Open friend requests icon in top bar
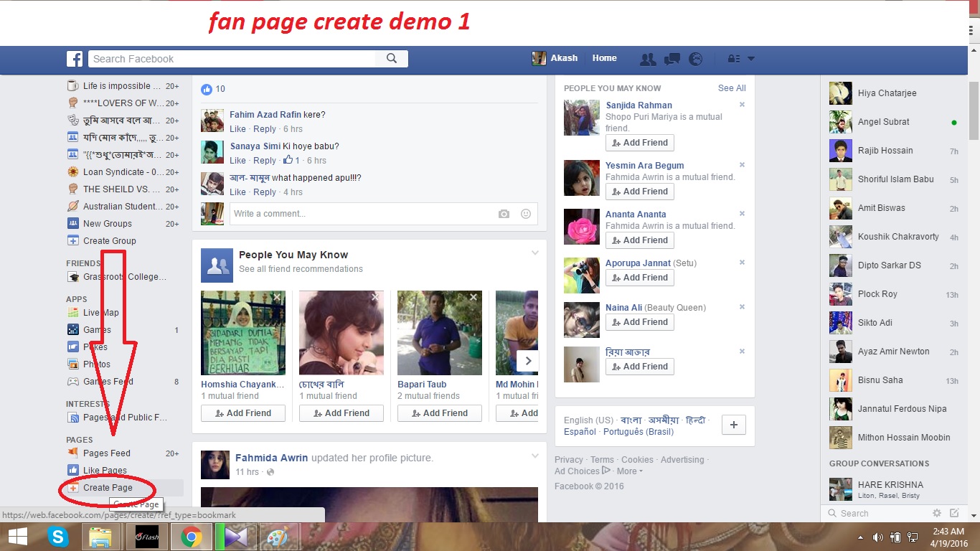This screenshot has width=980, height=551. (x=648, y=59)
